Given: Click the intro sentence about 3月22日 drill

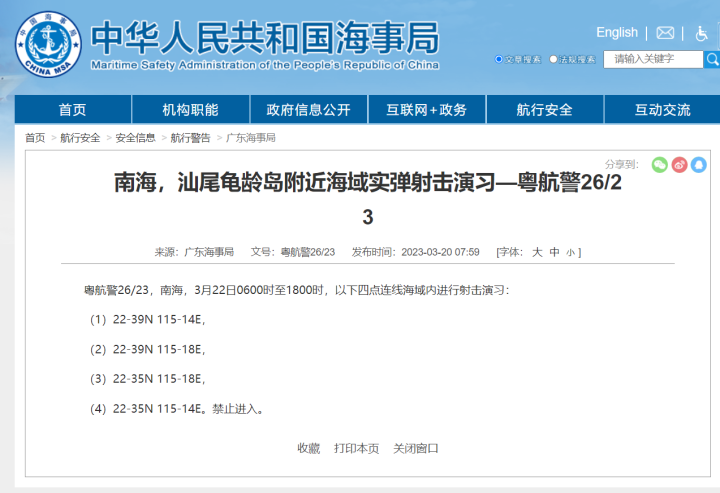Looking at the screenshot, I should (x=297, y=290).
